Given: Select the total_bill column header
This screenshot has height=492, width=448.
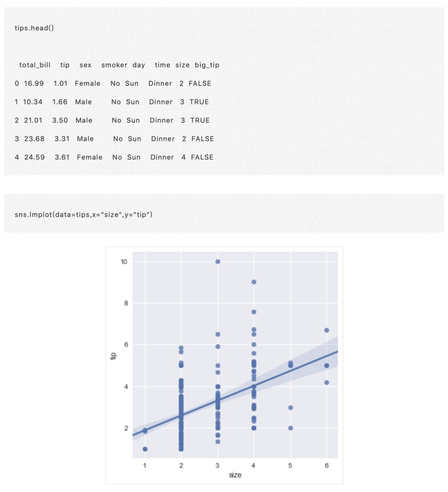Looking at the screenshot, I should point(35,65).
